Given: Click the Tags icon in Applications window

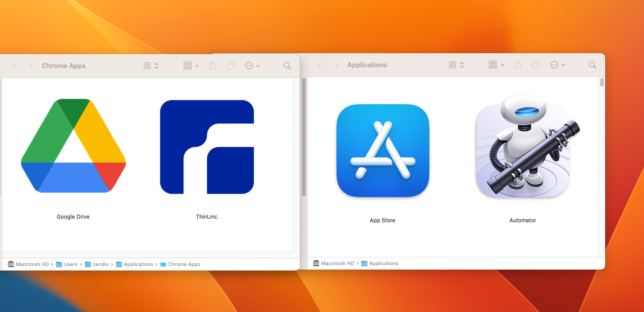Looking at the screenshot, I should [535, 65].
